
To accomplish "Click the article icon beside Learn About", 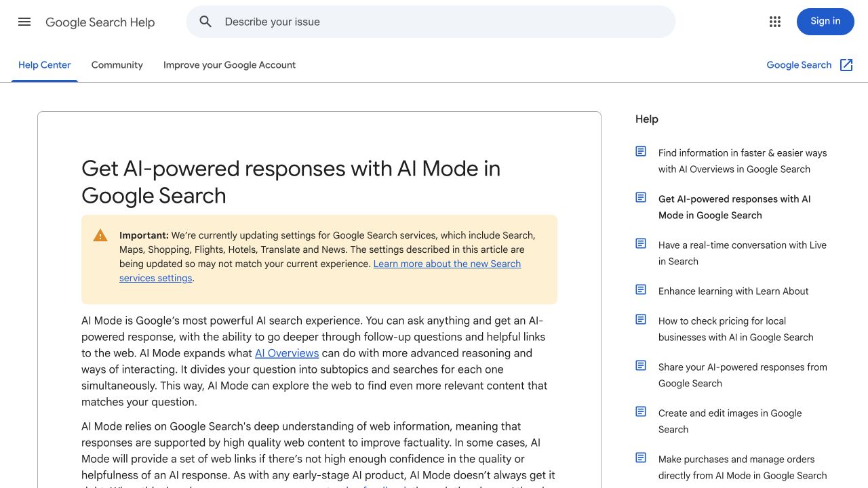I will tap(641, 289).
